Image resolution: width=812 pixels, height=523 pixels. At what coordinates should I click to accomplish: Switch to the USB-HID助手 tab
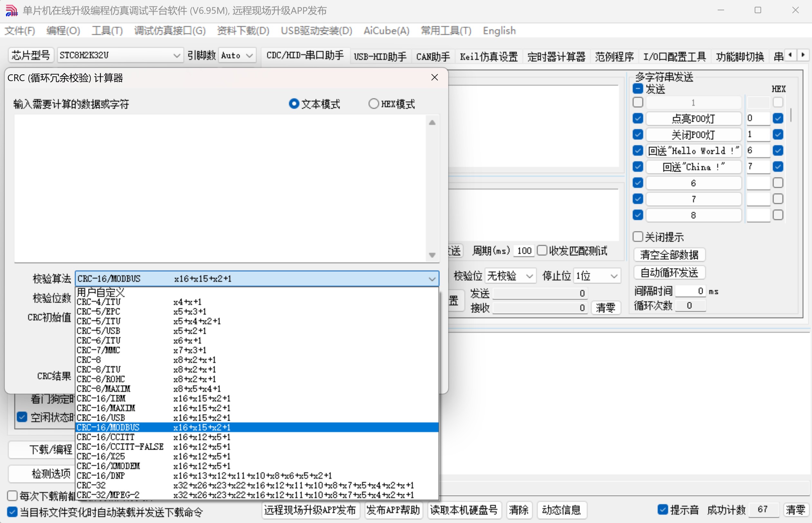380,56
